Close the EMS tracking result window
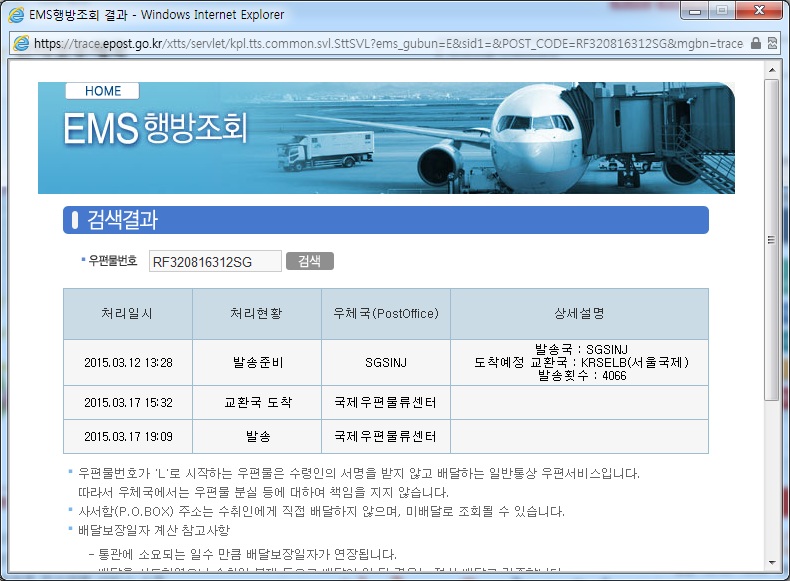The image size is (790, 581). click(759, 11)
